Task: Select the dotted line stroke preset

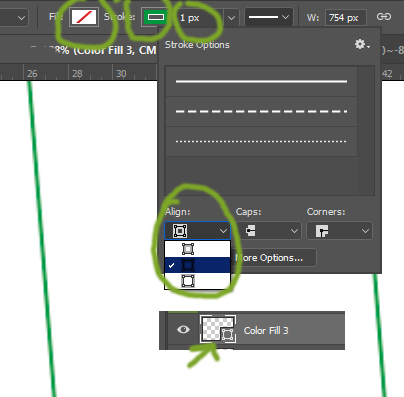Action: [x=261, y=141]
